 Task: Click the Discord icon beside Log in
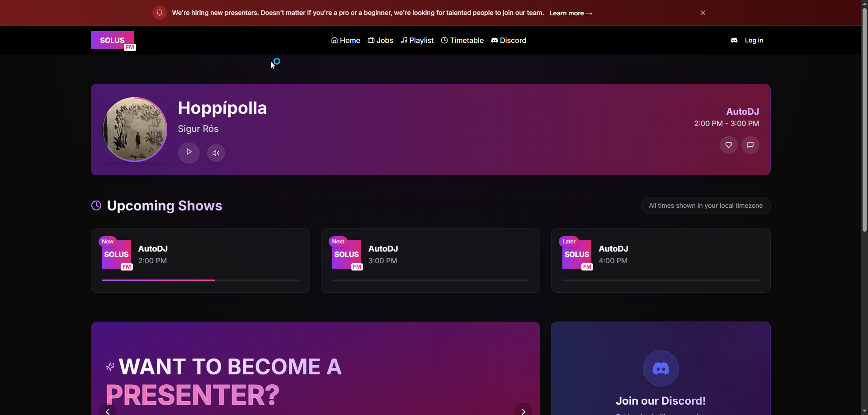coord(734,40)
